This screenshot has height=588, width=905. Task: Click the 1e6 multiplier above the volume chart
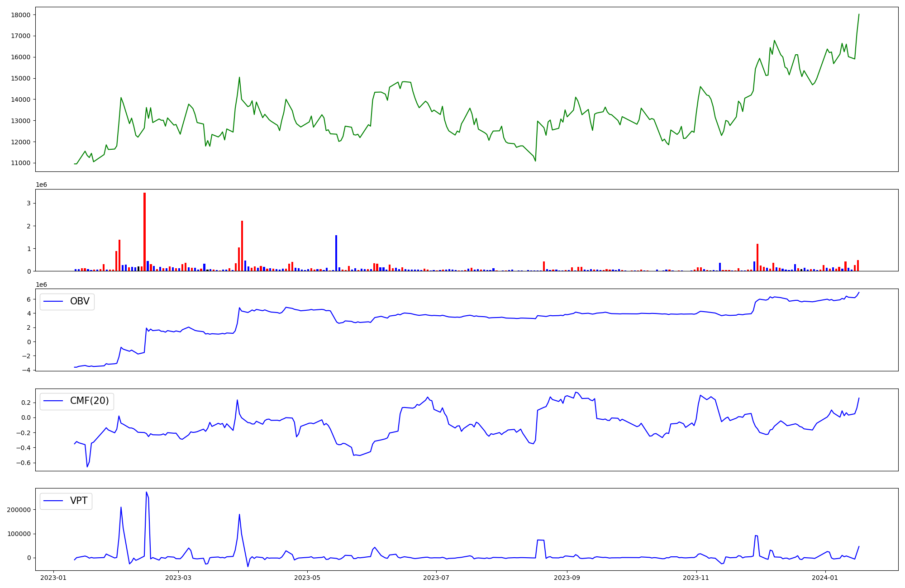coord(41,185)
